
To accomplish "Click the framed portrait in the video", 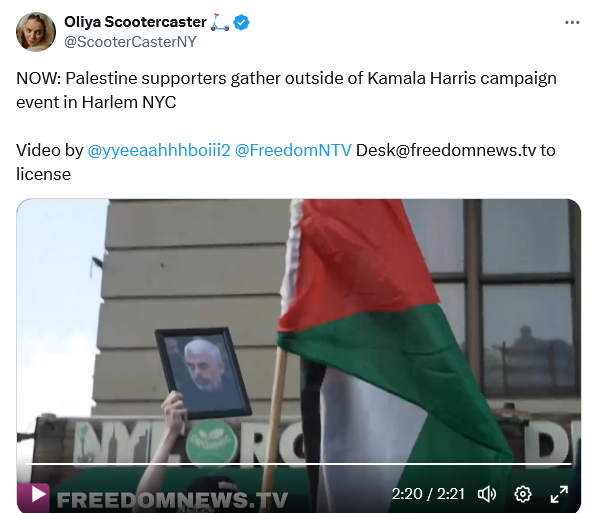I will (x=203, y=373).
